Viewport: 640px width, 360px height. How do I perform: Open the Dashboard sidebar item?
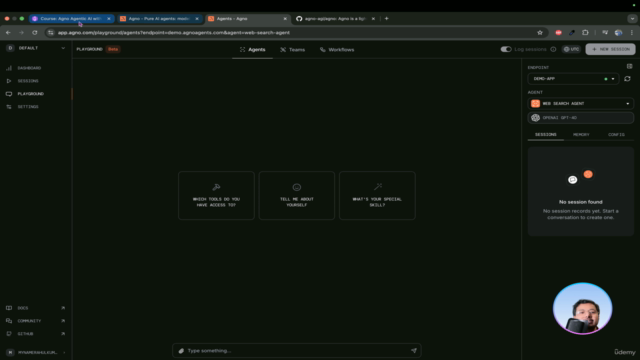click(29, 68)
